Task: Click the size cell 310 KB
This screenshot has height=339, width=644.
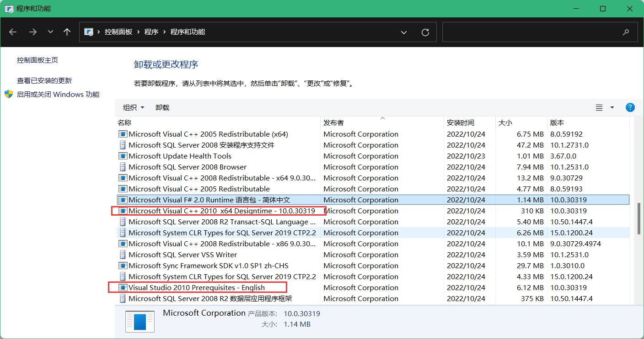Action: (532, 211)
